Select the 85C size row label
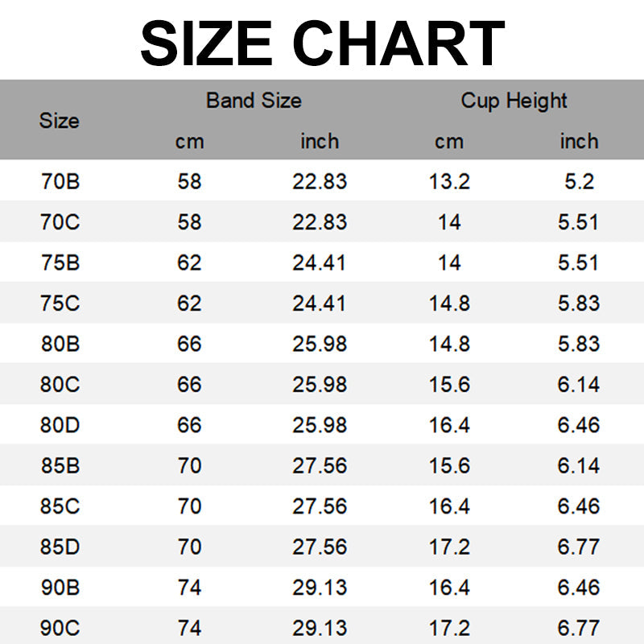This screenshot has height=644, width=644. pyautogui.click(x=60, y=506)
